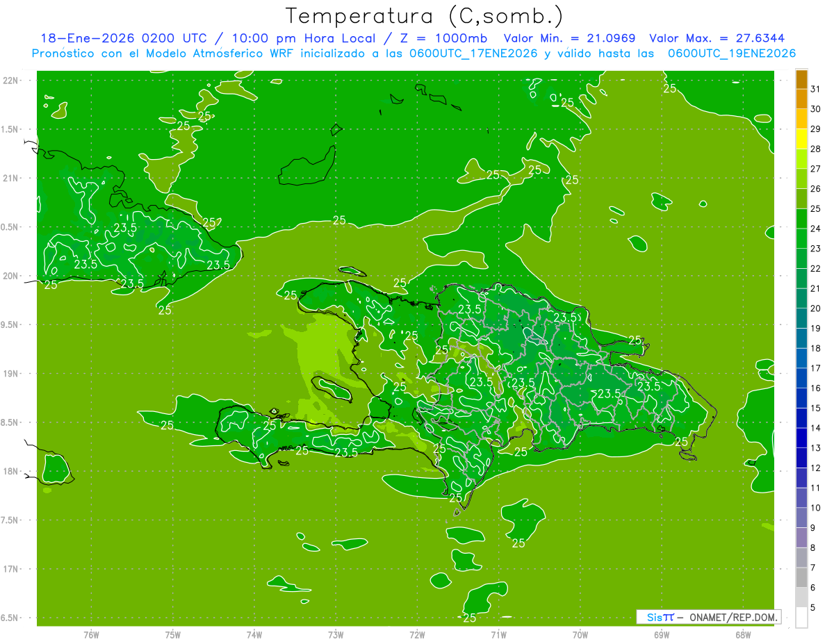Click the title "Temperatura (C,somb.)"
The height and width of the screenshot is (644, 834).
(x=423, y=16)
